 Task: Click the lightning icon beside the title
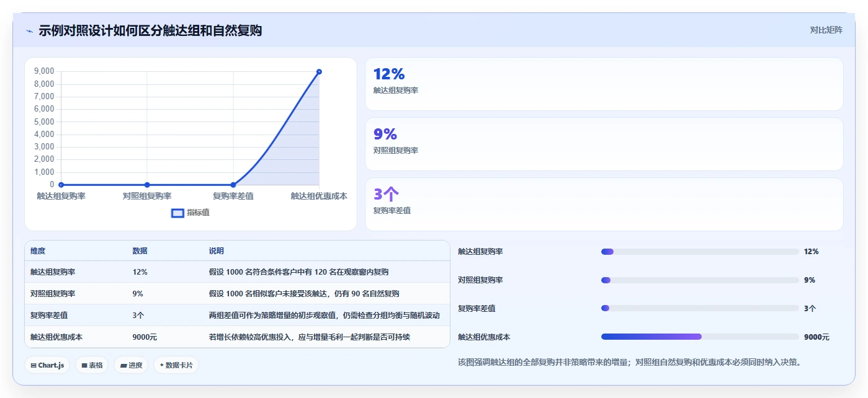[x=30, y=30]
